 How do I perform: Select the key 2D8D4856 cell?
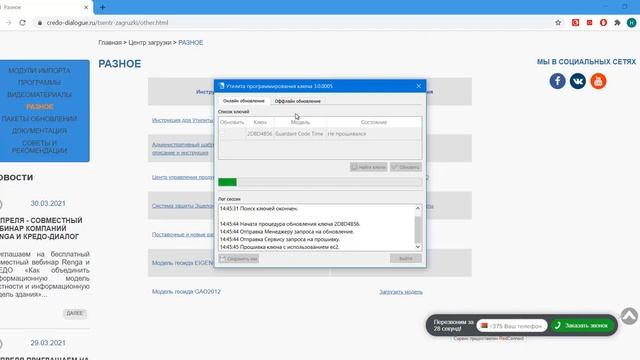[x=260, y=134]
